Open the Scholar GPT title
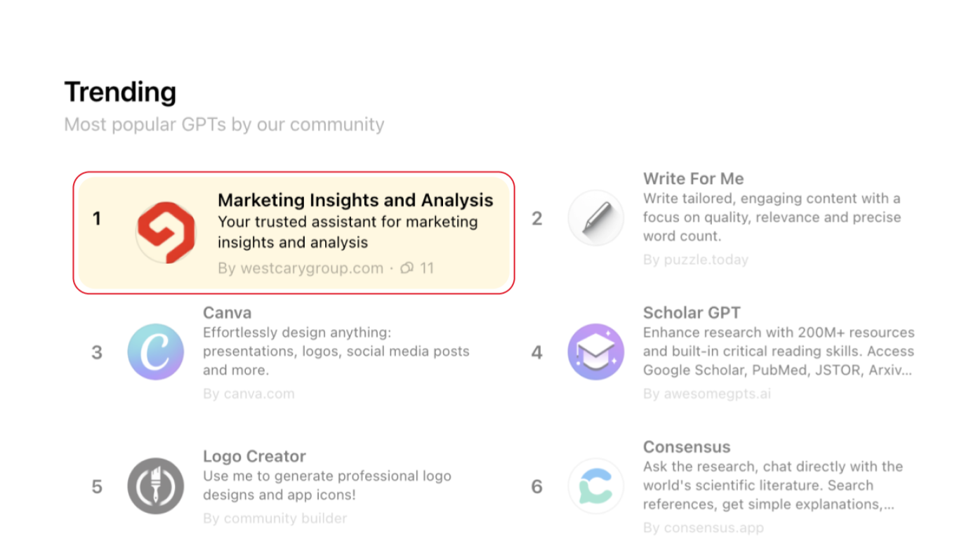The height and width of the screenshot is (560, 976). point(692,312)
